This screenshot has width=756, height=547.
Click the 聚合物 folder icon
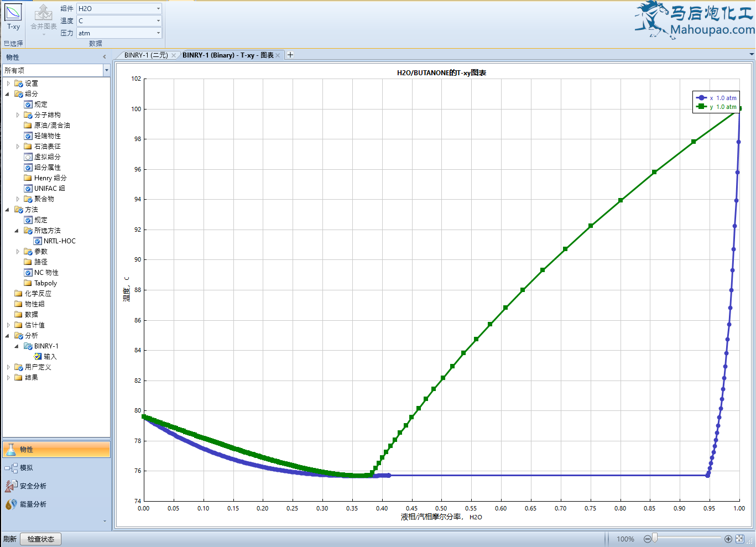click(28, 199)
